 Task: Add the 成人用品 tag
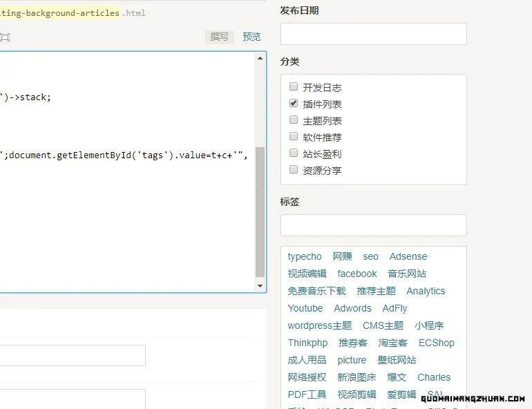tap(307, 360)
